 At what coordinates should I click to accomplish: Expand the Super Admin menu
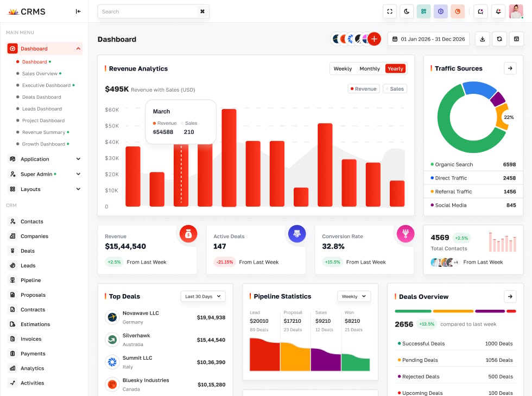(45, 174)
